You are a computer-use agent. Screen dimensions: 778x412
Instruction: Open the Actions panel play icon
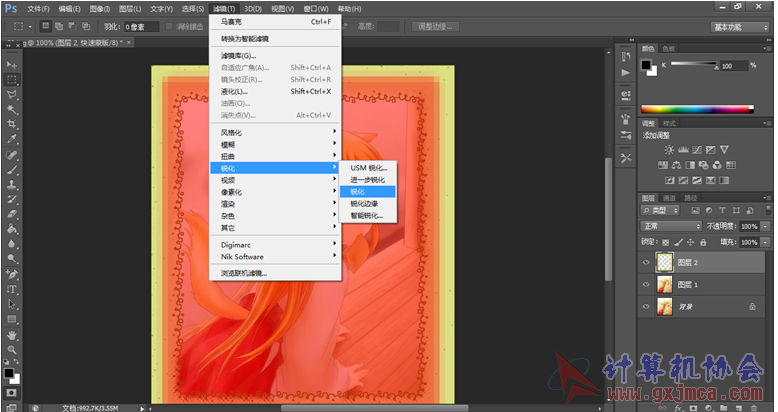click(626, 73)
